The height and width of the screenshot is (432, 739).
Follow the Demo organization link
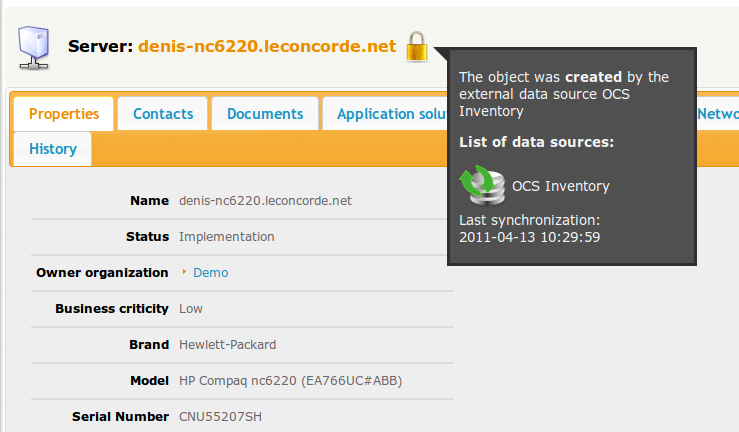(x=210, y=272)
